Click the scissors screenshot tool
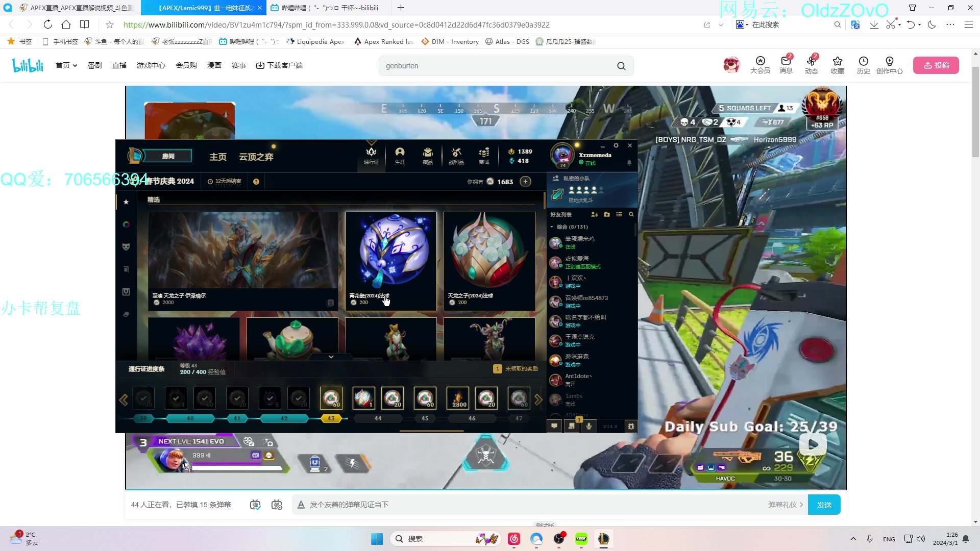This screenshot has width=980, height=551. [x=891, y=24]
